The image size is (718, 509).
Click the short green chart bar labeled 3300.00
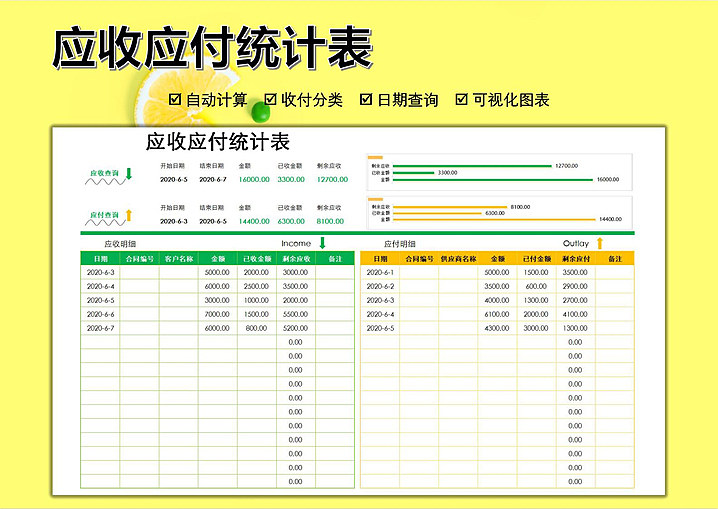[x=413, y=173]
